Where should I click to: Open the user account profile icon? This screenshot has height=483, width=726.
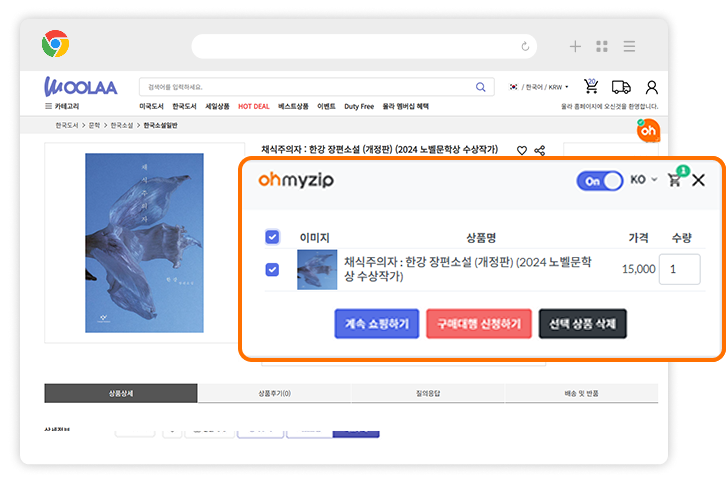pyautogui.click(x=651, y=87)
